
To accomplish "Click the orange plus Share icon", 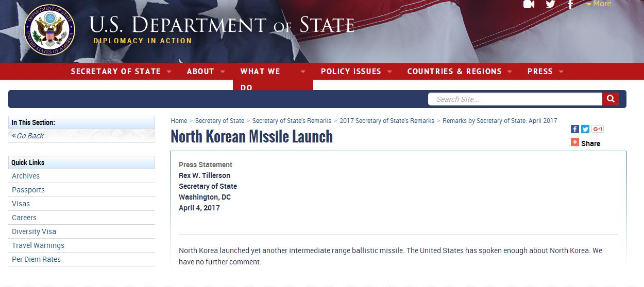I will (575, 142).
